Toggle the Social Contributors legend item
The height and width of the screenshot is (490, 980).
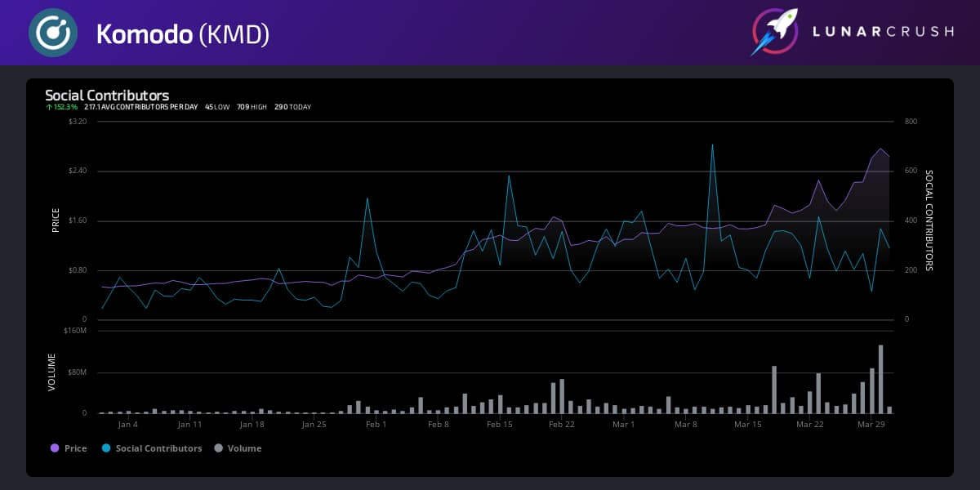tap(152, 448)
